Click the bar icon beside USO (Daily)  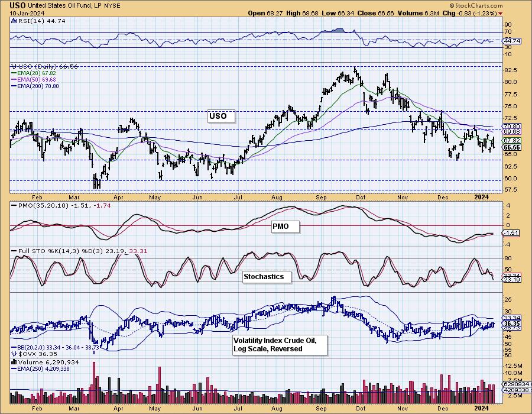coord(14,66)
